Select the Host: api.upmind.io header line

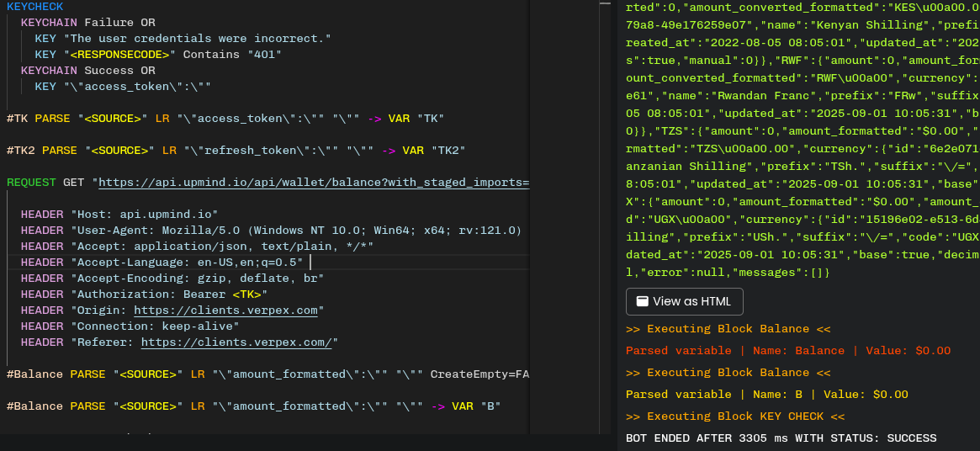click(x=119, y=215)
